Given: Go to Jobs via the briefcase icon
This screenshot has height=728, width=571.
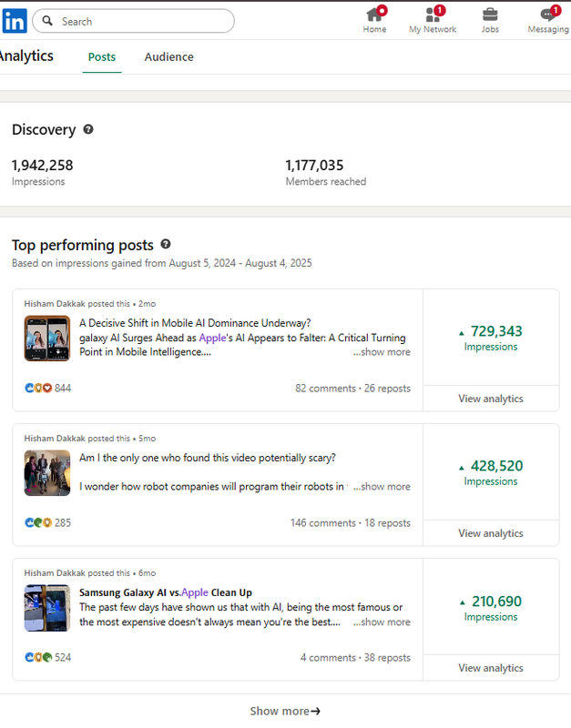Looking at the screenshot, I should [x=490, y=20].
